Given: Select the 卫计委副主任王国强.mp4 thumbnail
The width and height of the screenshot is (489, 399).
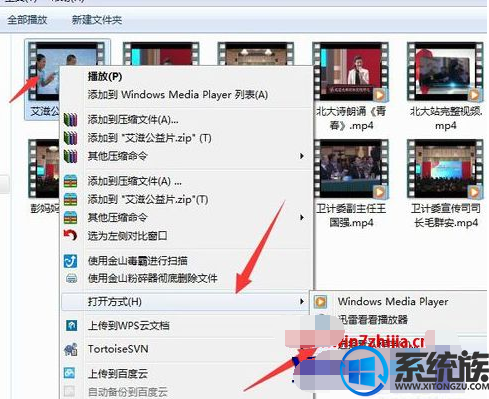Looking at the screenshot, I should point(351,169).
